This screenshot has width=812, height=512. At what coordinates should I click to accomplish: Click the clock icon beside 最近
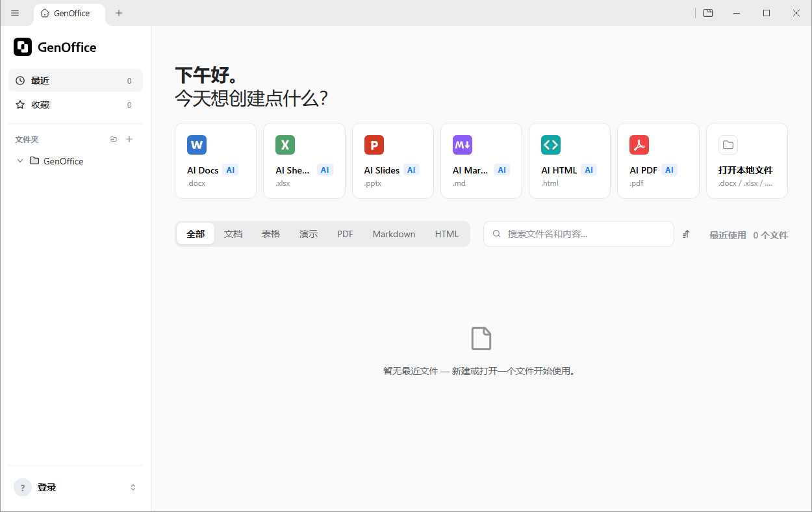point(20,81)
